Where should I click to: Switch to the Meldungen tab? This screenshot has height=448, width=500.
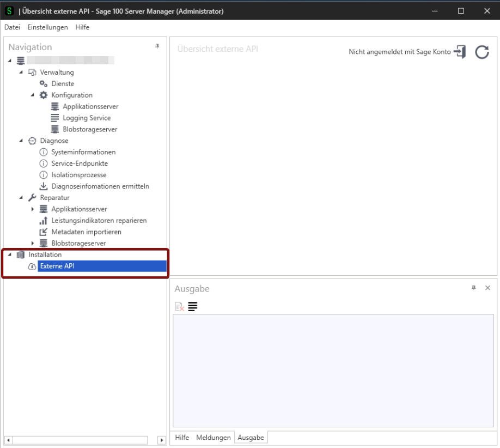214,438
